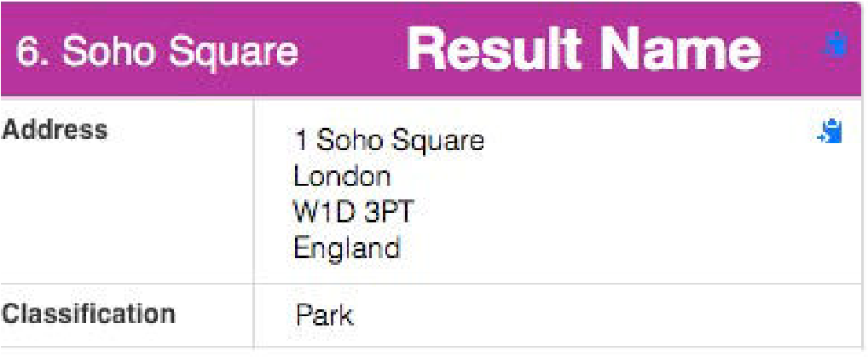Screen dimensions: 868x357
Task: Select the Park classification value
Action: (x=324, y=316)
